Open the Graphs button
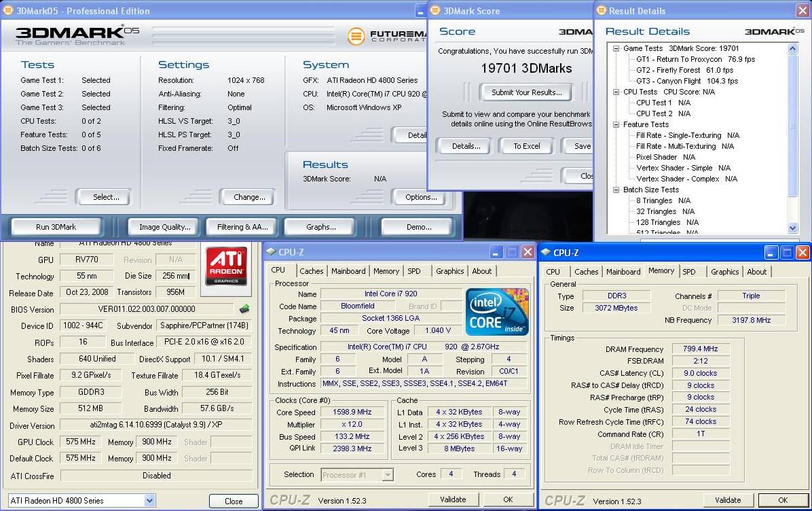 [320, 227]
